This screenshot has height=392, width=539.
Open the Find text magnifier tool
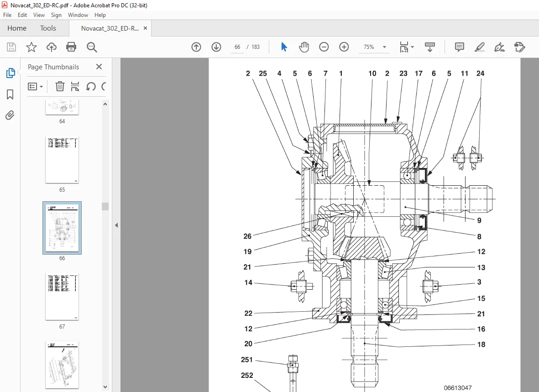click(92, 47)
